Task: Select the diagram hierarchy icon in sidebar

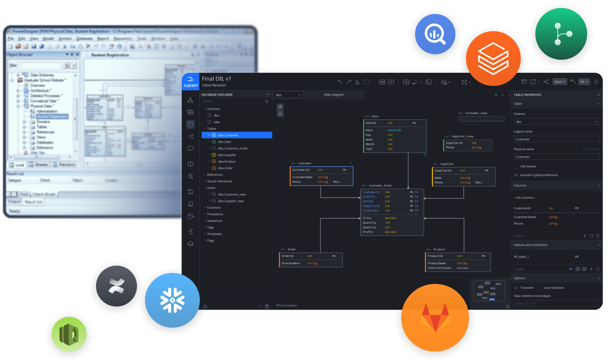Action: pyautogui.click(x=190, y=100)
